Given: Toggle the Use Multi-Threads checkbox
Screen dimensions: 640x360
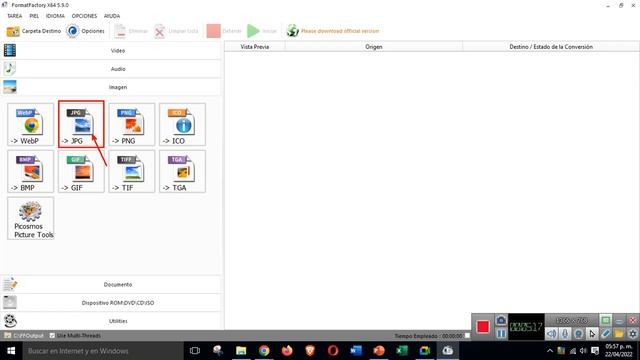Looking at the screenshot, I should pos(52,336).
